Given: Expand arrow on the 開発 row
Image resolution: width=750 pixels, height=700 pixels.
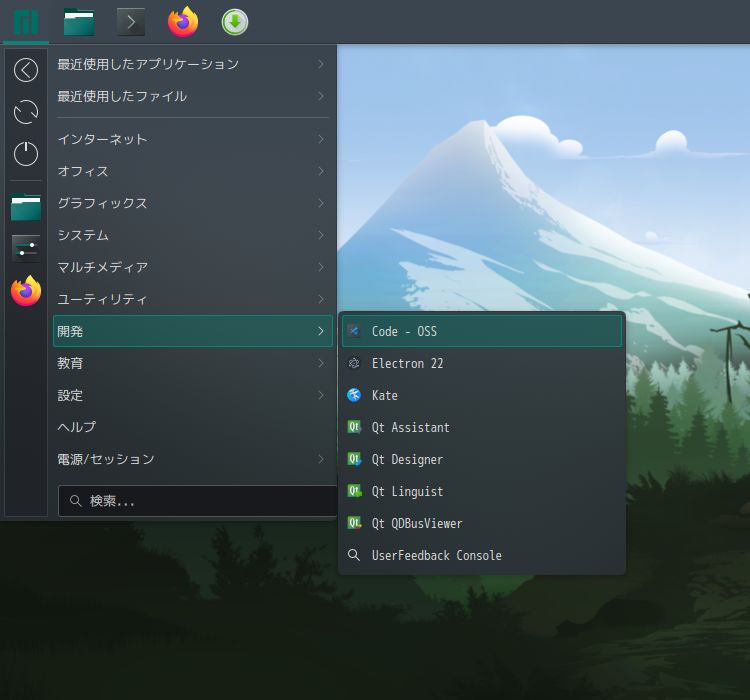Looking at the screenshot, I should click(x=321, y=331).
